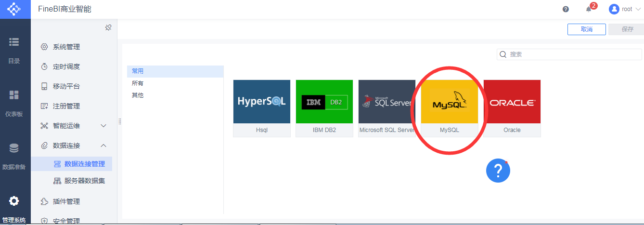Click the search magnifier icon
Image resolution: width=644 pixels, height=225 pixels.
point(503,54)
